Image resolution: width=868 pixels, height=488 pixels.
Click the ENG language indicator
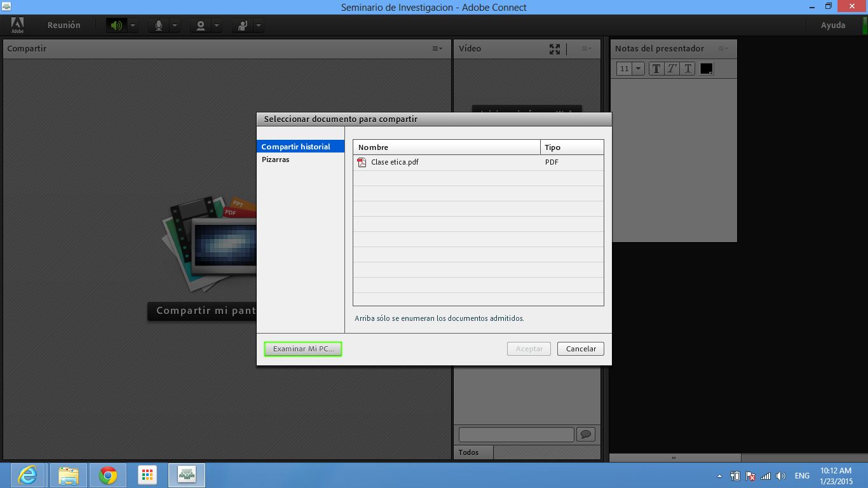[x=802, y=476]
